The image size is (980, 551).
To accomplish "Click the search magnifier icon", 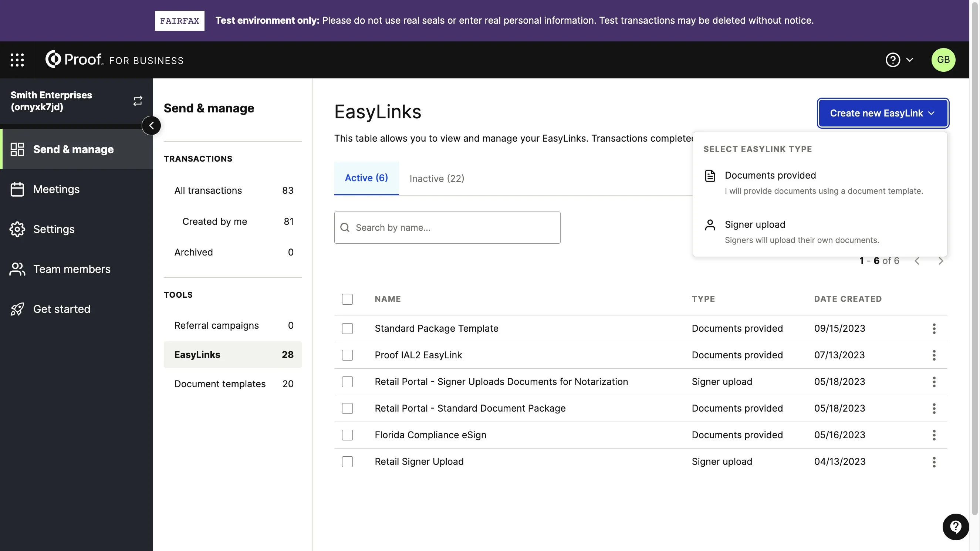I will [345, 227].
